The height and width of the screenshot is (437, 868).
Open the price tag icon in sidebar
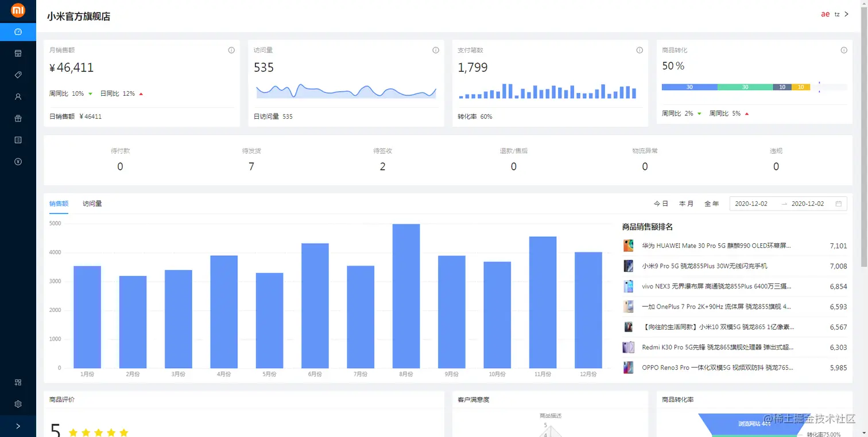click(x=18, y=75)
